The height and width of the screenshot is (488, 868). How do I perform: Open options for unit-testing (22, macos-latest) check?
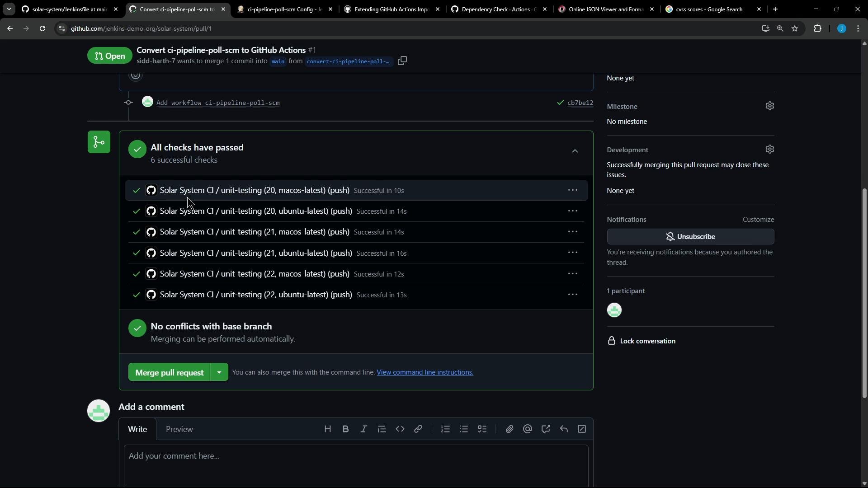pyautogui.click(x=573, y=274)
